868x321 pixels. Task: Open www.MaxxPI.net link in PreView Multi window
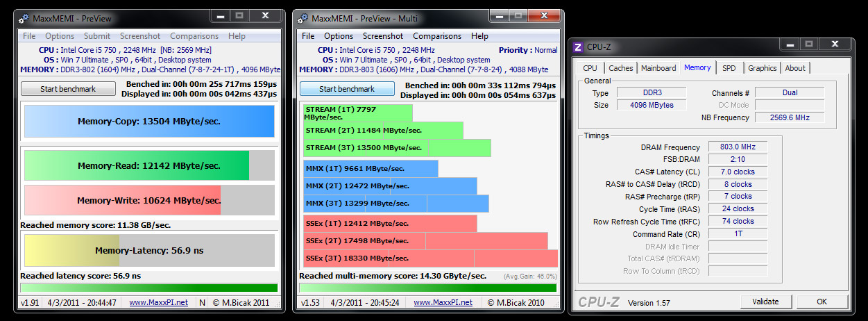tap(443, 303)
